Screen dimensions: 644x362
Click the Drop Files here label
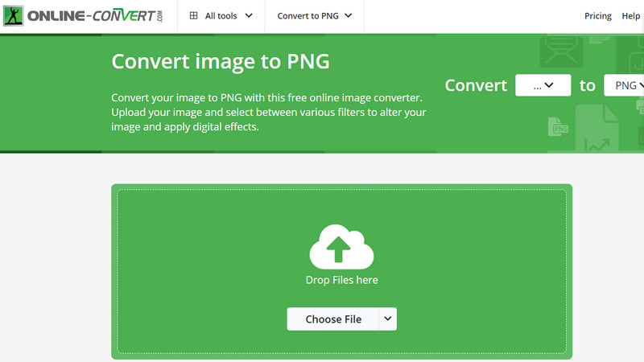pyautogui.click(x=341, y=280)
